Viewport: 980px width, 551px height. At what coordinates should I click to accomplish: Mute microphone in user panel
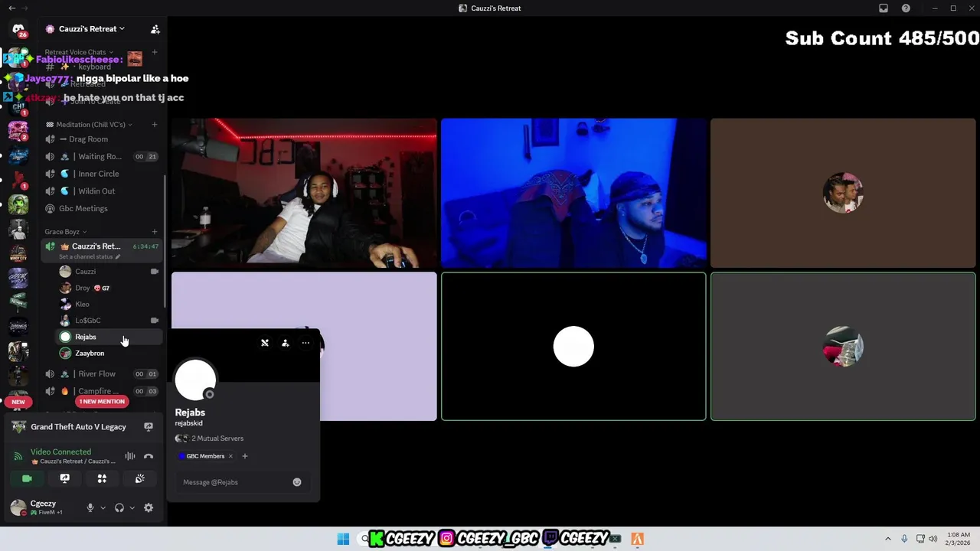pos(90,507)
